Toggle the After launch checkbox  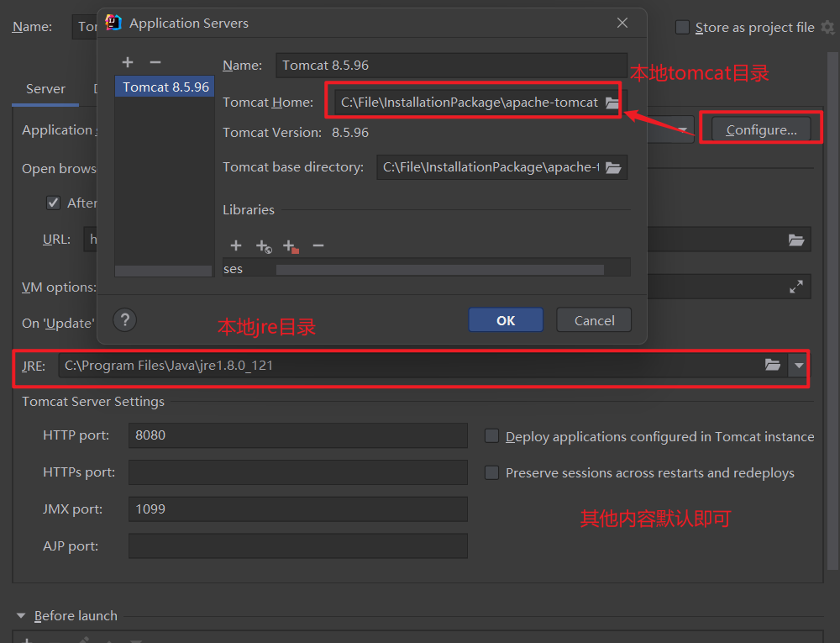pos(53,203)
